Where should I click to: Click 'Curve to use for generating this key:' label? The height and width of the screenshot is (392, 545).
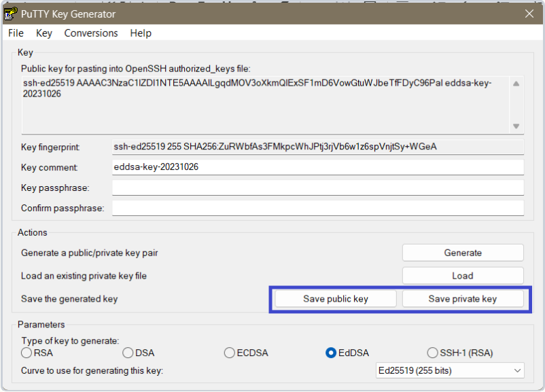92,371
